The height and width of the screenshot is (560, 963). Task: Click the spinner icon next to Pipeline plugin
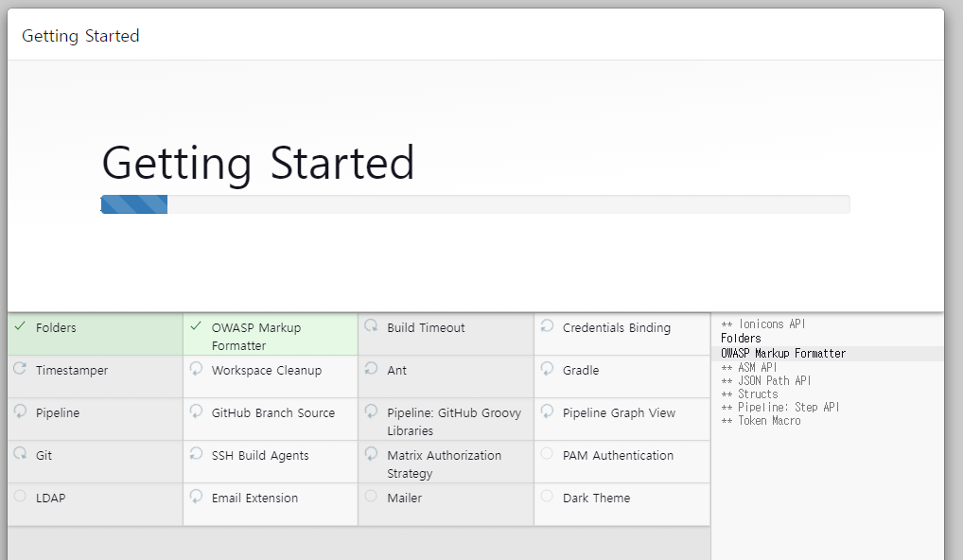[x=20, y=411]
